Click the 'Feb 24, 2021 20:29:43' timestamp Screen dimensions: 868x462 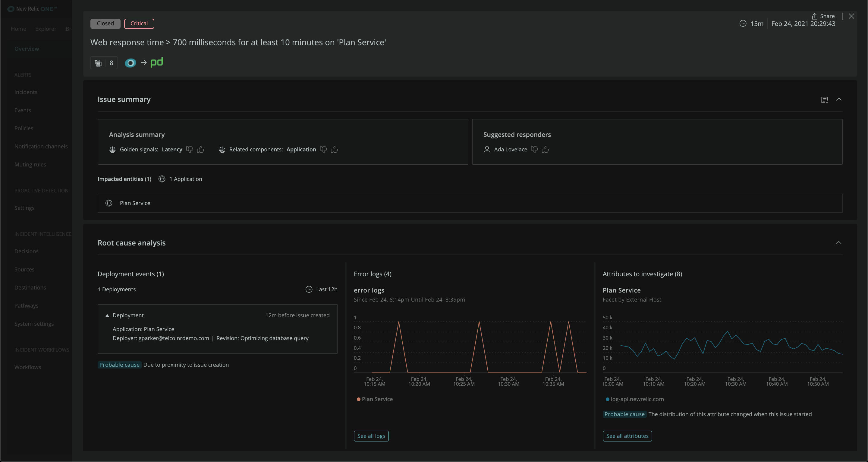point(803,24)
